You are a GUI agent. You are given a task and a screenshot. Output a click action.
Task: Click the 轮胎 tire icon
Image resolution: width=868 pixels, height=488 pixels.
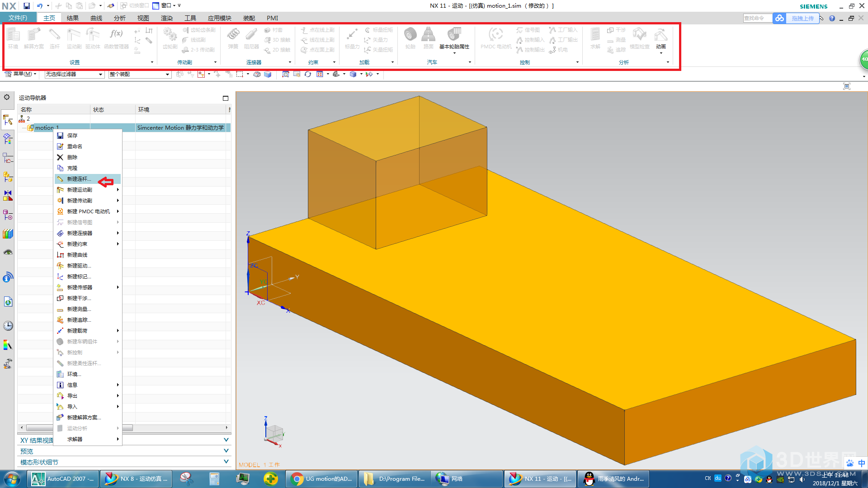(410, 38)
